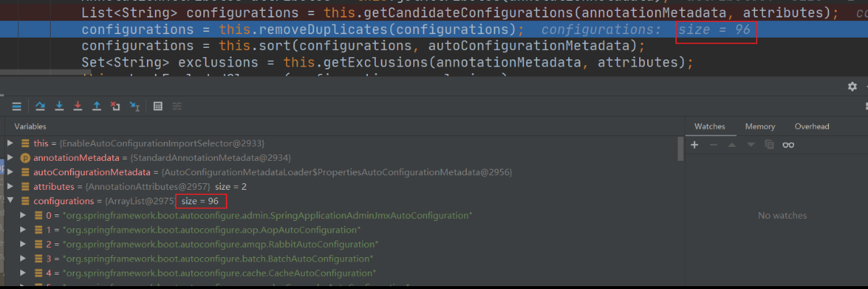The image size is (868, 289).
Task: Open the Evaluate Expression calculator icon
Action: click(158, 106)
